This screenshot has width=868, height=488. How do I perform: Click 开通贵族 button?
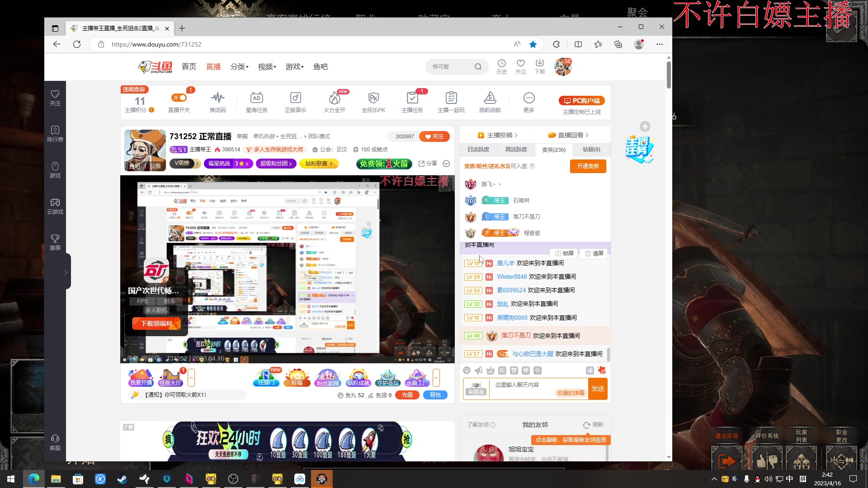(x=588, y=166)
